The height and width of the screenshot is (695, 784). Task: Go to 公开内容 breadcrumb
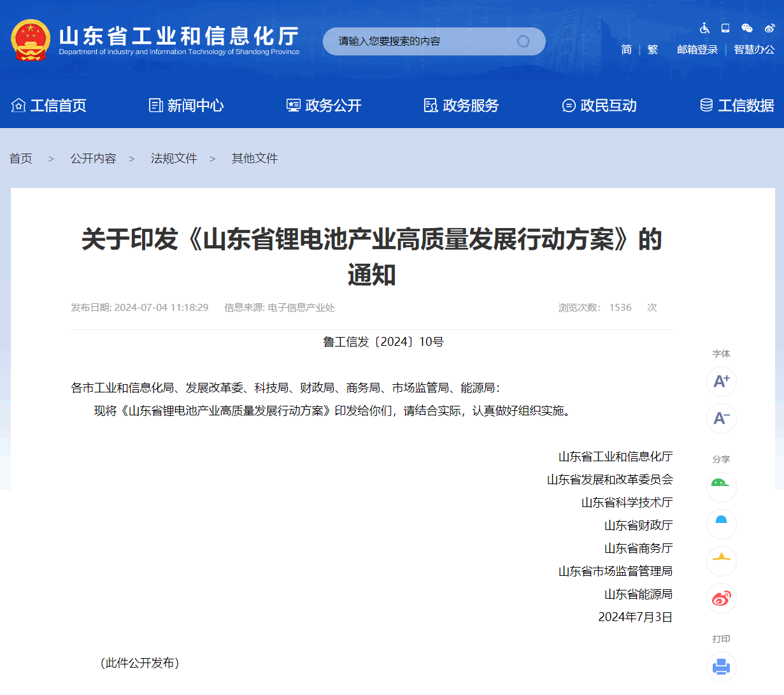[x=94, y=159]
